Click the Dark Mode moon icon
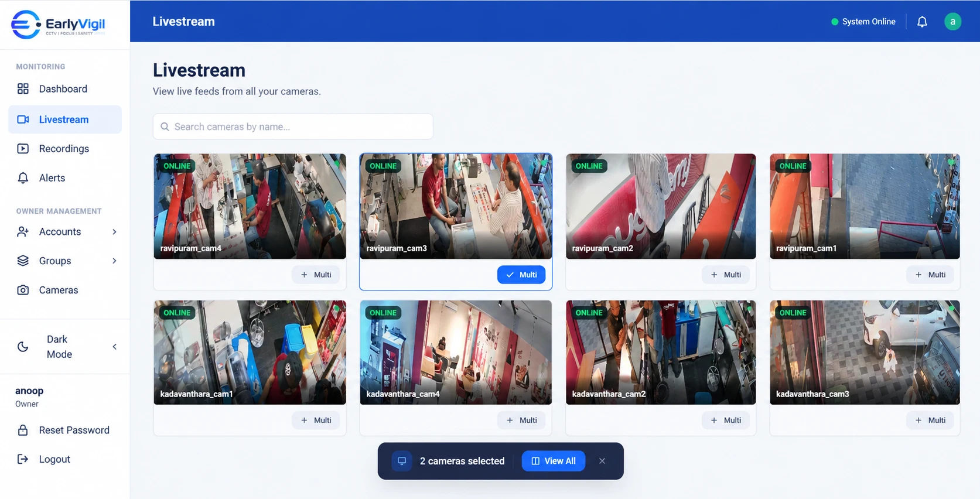980x499 pixels. [23, 347]
